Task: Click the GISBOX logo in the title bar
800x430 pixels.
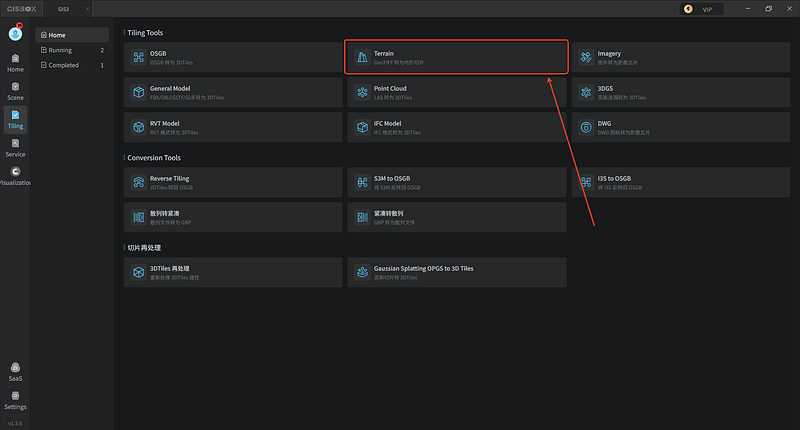Action: pos(21,9)
